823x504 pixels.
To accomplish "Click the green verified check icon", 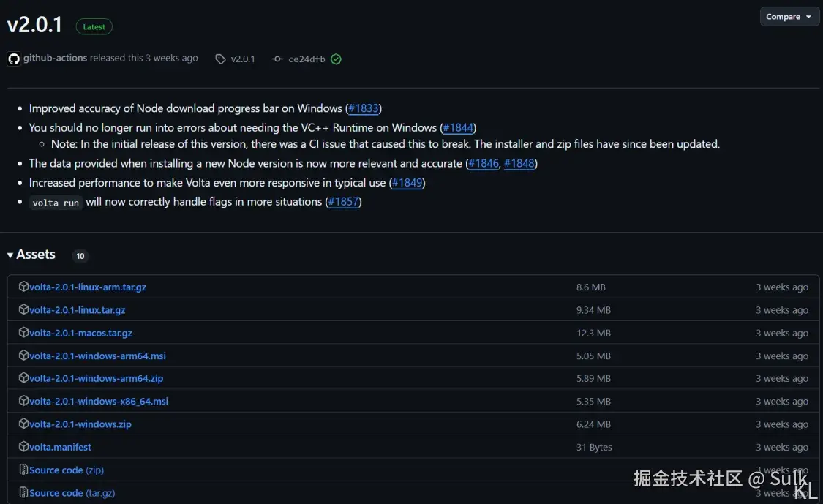I will [336, 59].
